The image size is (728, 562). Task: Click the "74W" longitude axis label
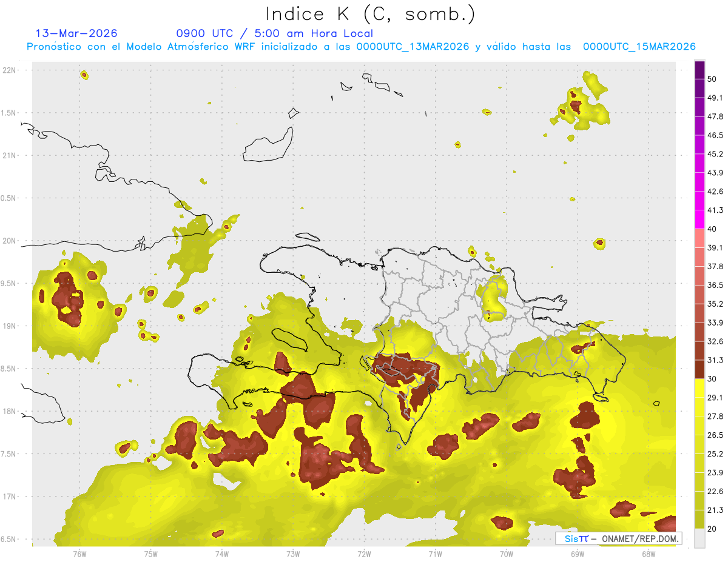click(222, 553)
